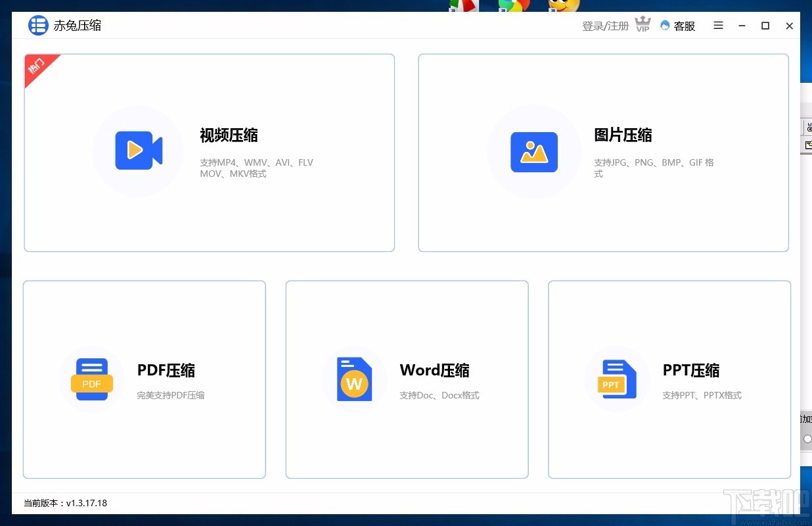812x526 pixels.
Task: Open the 视频压缩 compression card
Action: [x=209, y=153]
